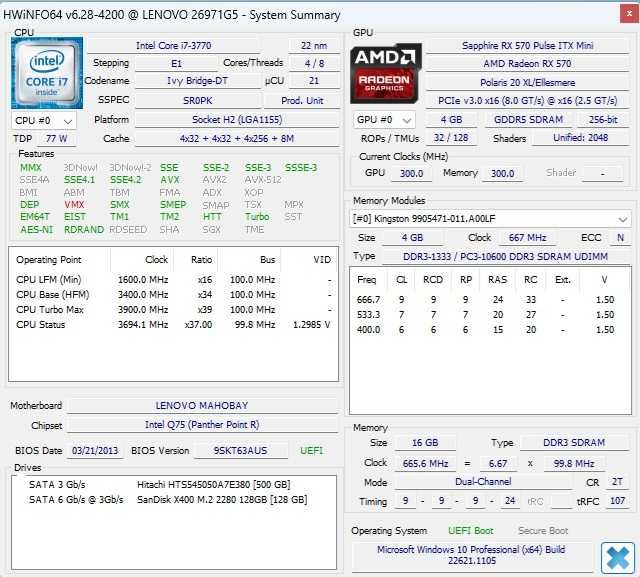Select the SanDisk X400 M.2 drive row
The height and width of the screenshot is (577, 640).
coord(173,500)
